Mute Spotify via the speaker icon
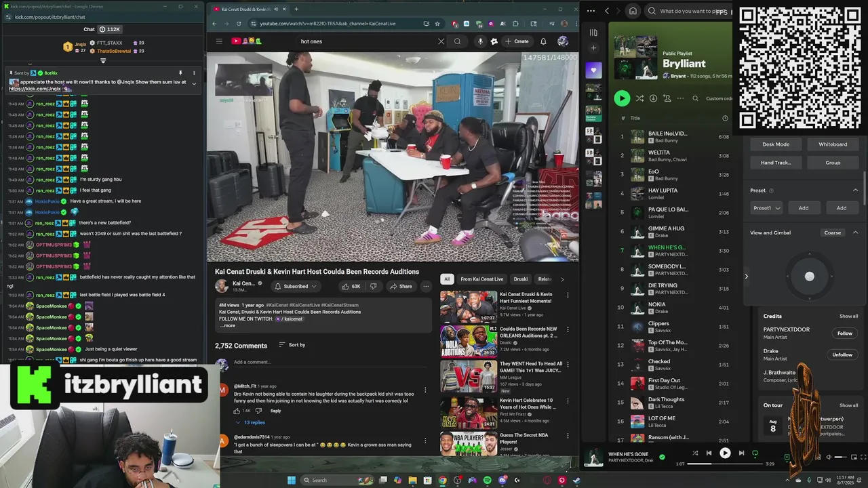Image resolution: width=868 pixels, height=488 pixels. pos(828,457)
